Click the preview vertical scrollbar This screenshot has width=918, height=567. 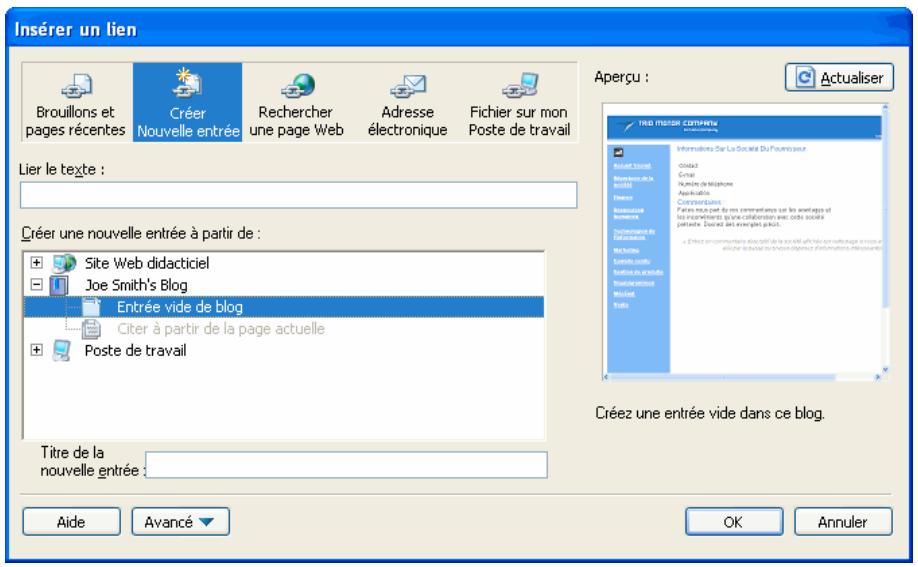tap(885, 239)
